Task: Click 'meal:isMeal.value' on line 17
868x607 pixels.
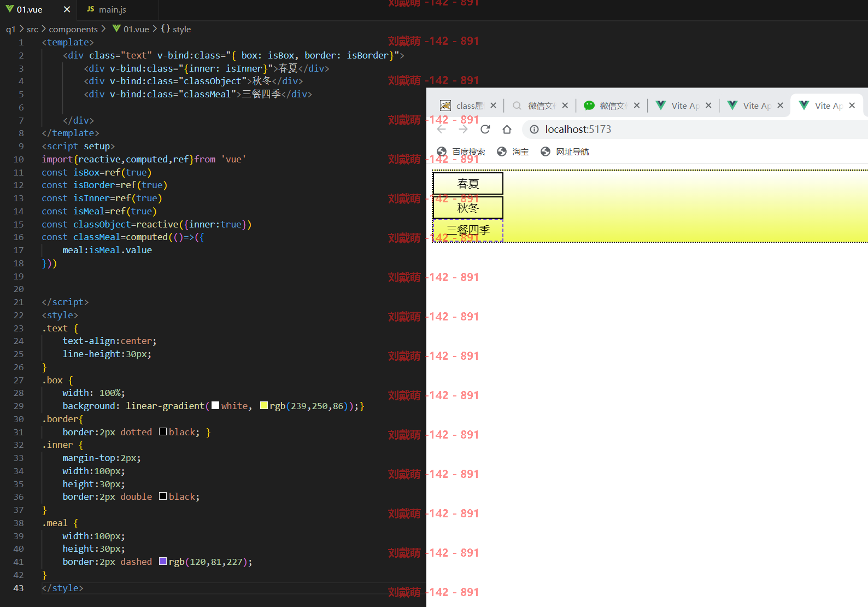Action: [107, 250]
